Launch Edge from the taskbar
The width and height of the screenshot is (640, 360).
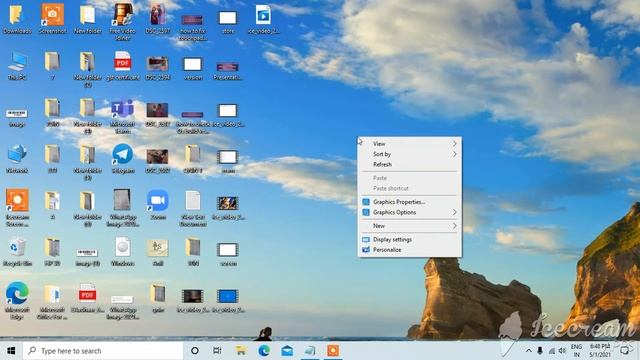[264, 351]
